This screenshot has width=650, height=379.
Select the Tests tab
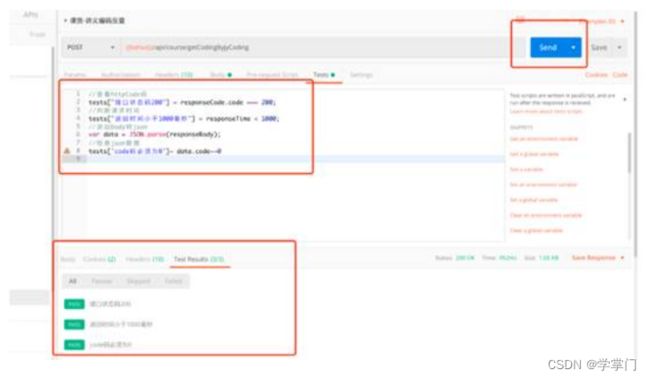[324, 75]
